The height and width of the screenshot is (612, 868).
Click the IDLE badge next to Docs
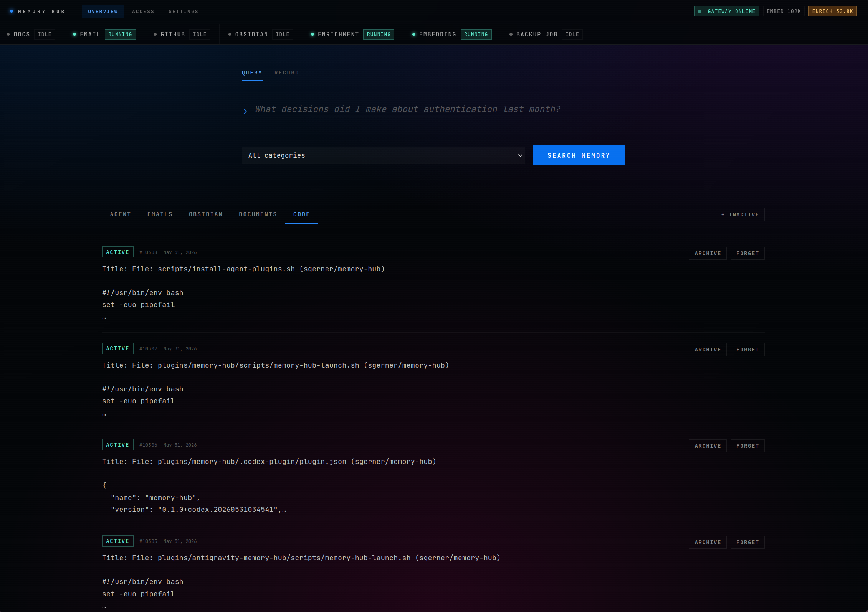[45, 34]
